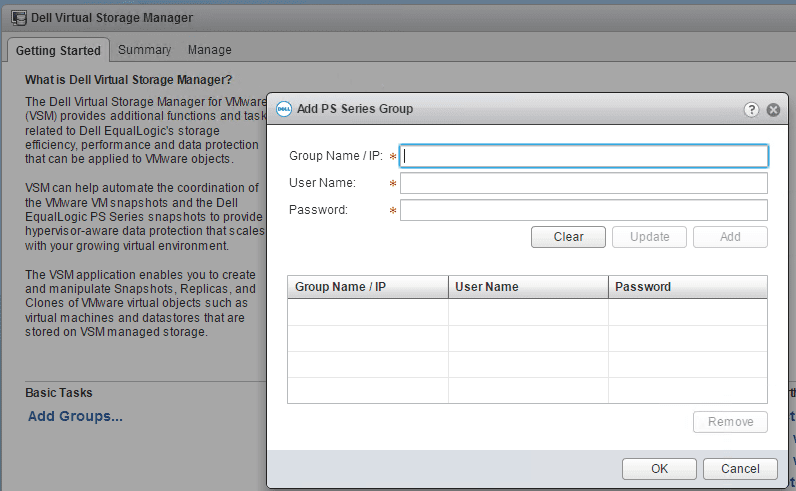The height and width of the screenshot is (491, 796).
Task: Click the Dell Virtual Storage Manager title icon
Action: pyautogui.click(x=18, y=17)
